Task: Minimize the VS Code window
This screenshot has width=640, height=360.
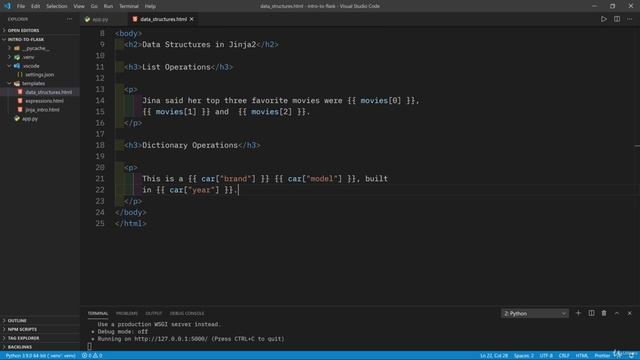Action: click(594, 6)
